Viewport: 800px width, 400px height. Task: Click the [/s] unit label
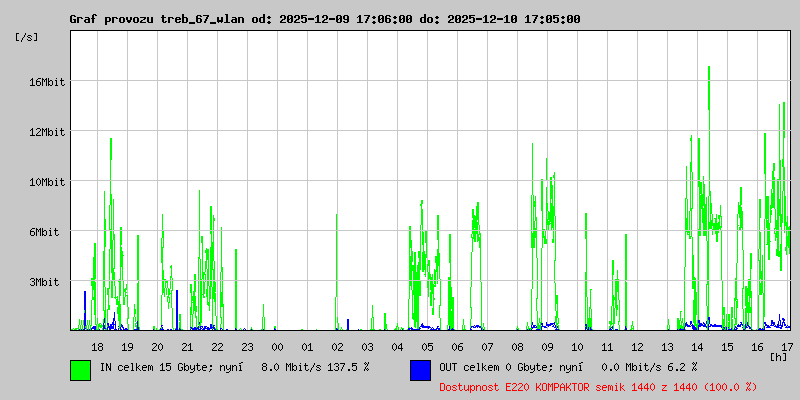27,37
